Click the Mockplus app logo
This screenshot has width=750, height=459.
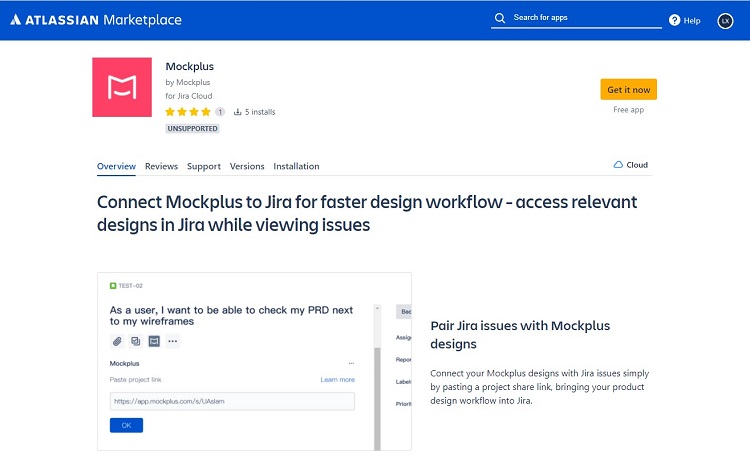[122, 87]
